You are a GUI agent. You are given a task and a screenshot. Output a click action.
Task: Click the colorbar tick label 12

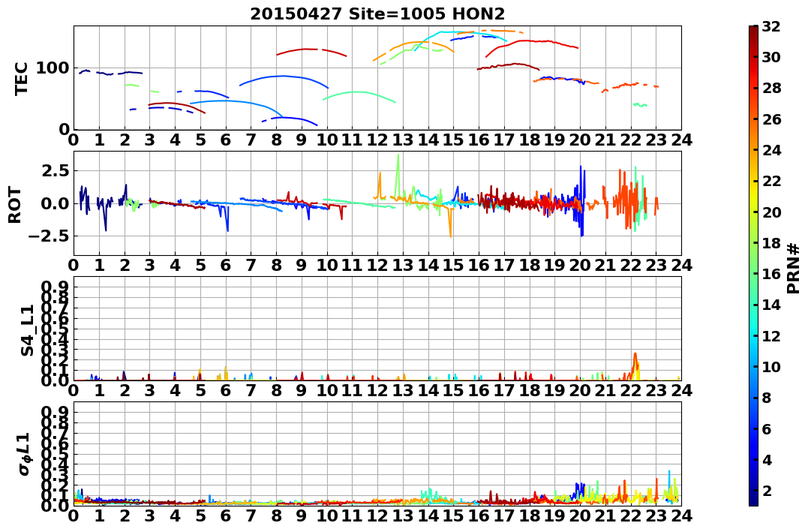[x=771, y=335]
